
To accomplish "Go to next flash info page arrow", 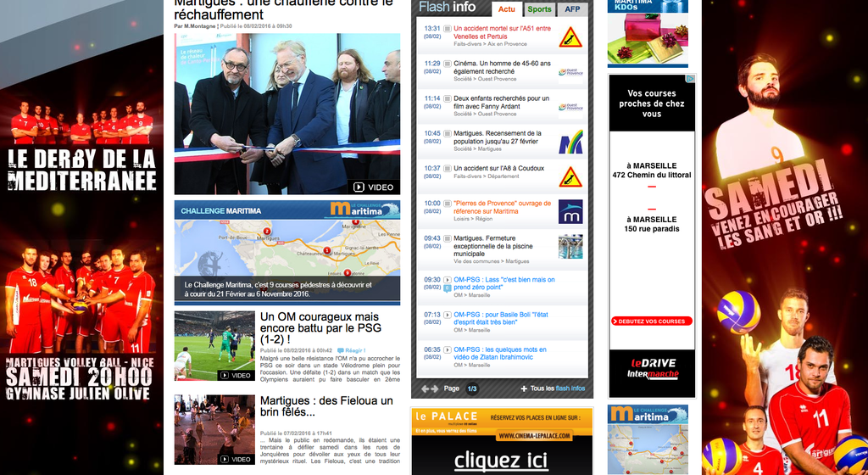I will (x=437, y=388).
